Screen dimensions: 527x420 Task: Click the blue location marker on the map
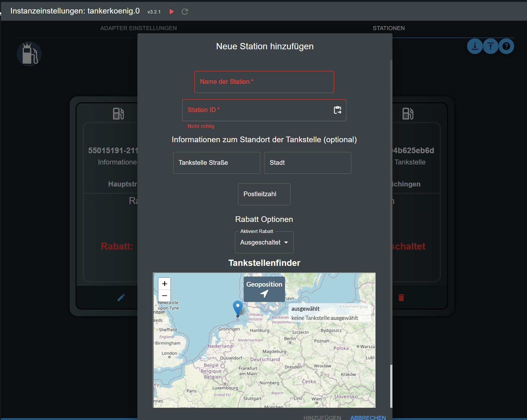click(x=238, y=308)
